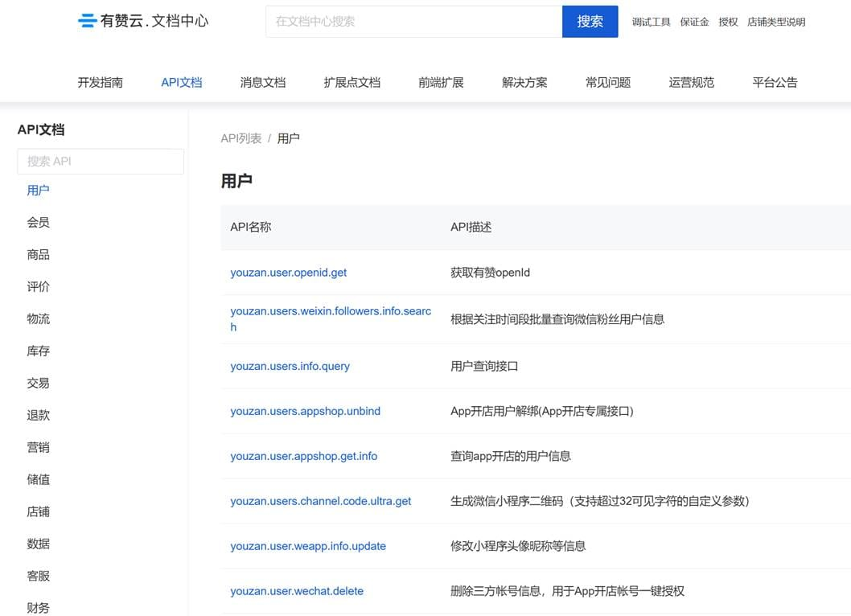This screenshot has width=851, height=616.
Task: Open youzan.user.weapp.info.update API link
Action: (308, 546)
